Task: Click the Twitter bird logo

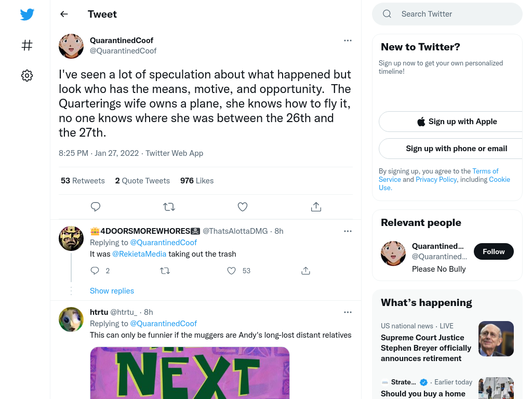Action: 27,14
